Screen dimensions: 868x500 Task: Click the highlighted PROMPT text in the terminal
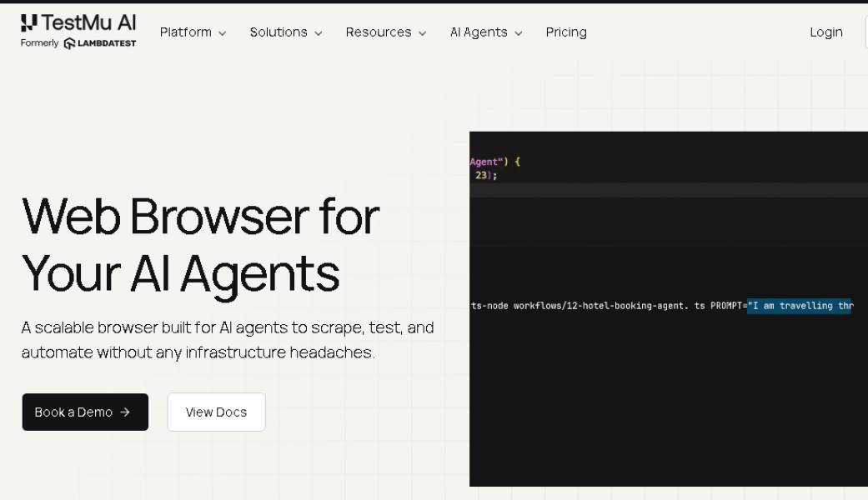pos(799,306)
